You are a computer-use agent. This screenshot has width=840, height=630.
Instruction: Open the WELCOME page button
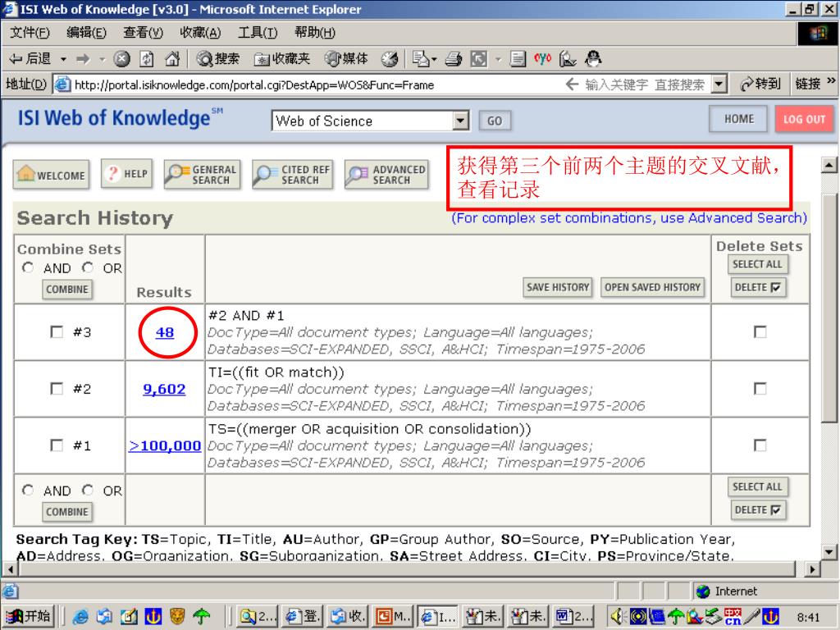coord(51,175)
